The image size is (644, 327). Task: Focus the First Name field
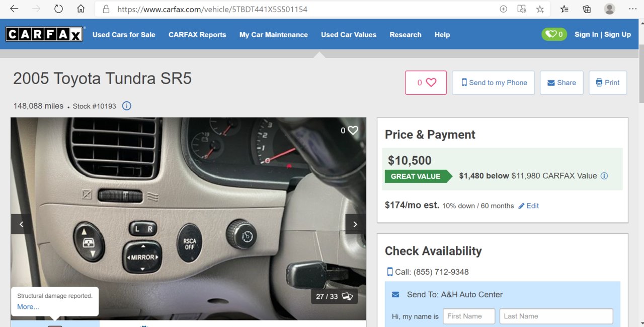[x=469, y=316]
